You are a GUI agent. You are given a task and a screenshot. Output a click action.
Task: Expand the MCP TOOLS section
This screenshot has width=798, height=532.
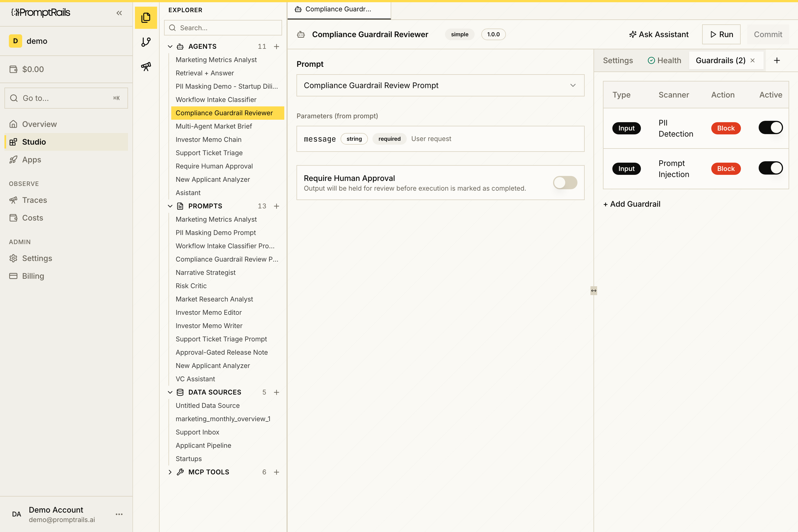tap(170, 472)
